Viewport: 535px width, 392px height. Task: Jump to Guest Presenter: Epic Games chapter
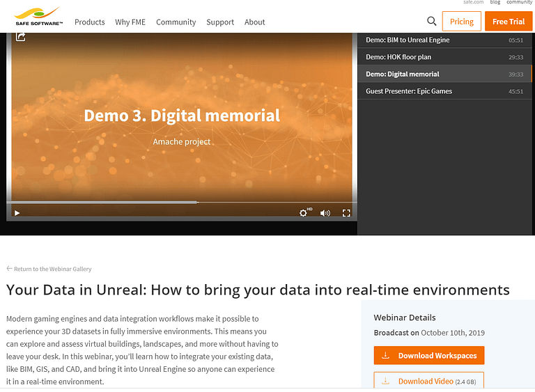coord(444,91)
